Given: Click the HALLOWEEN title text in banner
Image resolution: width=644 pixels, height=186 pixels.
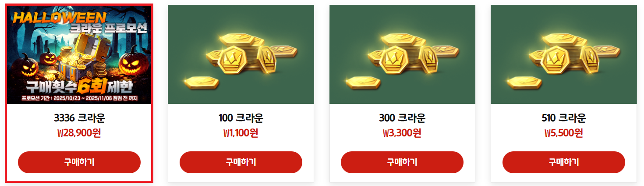Looking at the screenshot, I should (x=60, y=18).
